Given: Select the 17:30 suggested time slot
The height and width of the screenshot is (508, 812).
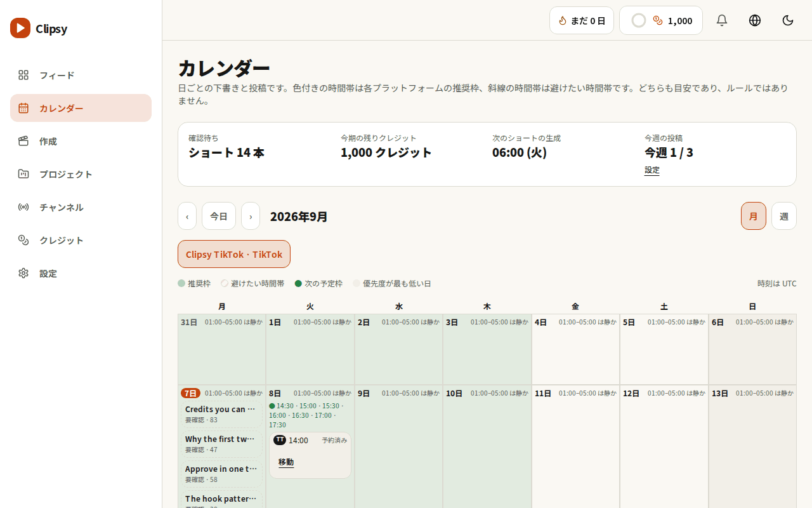Looking at the screenshot, I should pos(278,425).
